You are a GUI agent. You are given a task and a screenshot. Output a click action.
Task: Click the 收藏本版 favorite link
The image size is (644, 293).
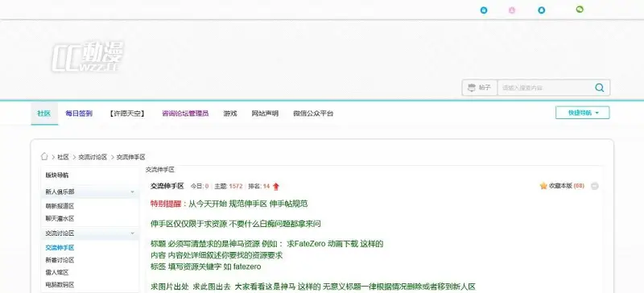[x=560, y=186]
